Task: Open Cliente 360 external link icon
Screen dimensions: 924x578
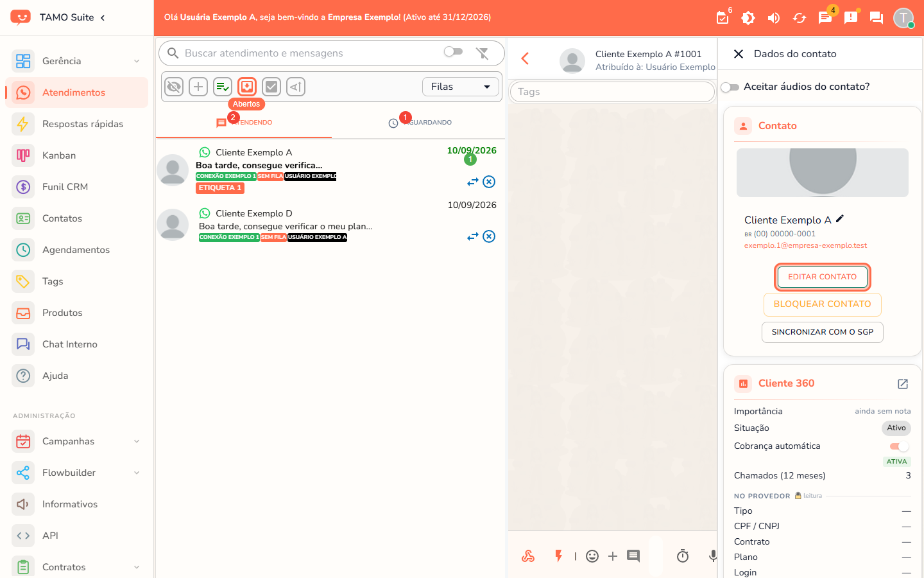Action: [903, 383]
